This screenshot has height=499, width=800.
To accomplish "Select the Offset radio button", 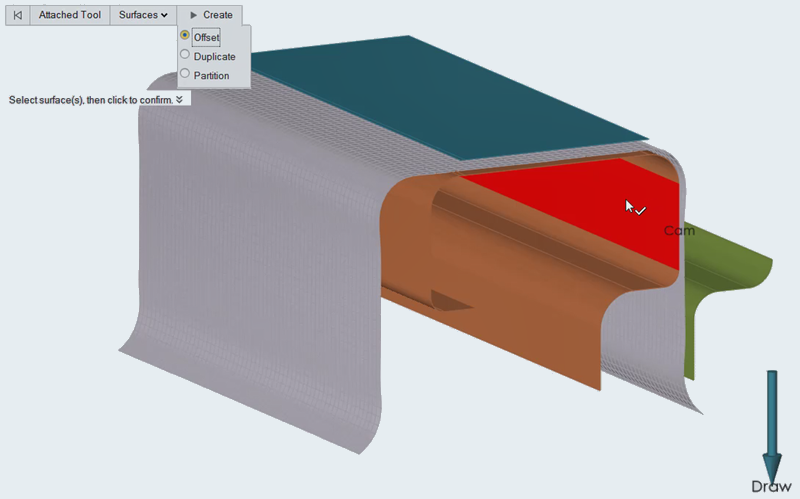I will [185, 36].
